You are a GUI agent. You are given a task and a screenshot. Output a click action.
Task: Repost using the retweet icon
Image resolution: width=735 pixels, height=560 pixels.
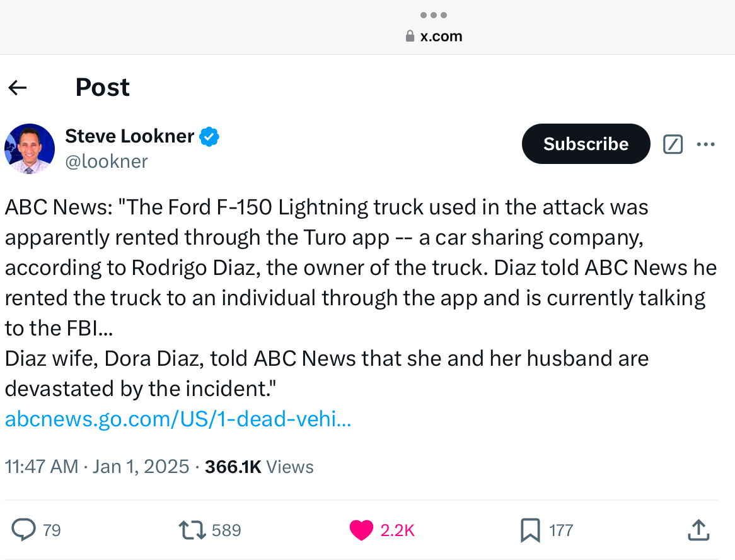[x=192, y=530]
